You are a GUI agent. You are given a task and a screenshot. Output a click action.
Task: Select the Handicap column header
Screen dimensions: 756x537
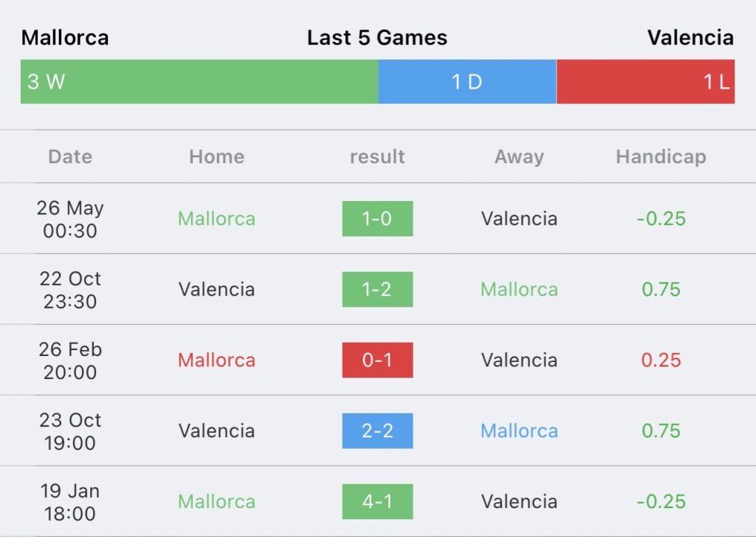pyautogui.click(x=661, y=157)
